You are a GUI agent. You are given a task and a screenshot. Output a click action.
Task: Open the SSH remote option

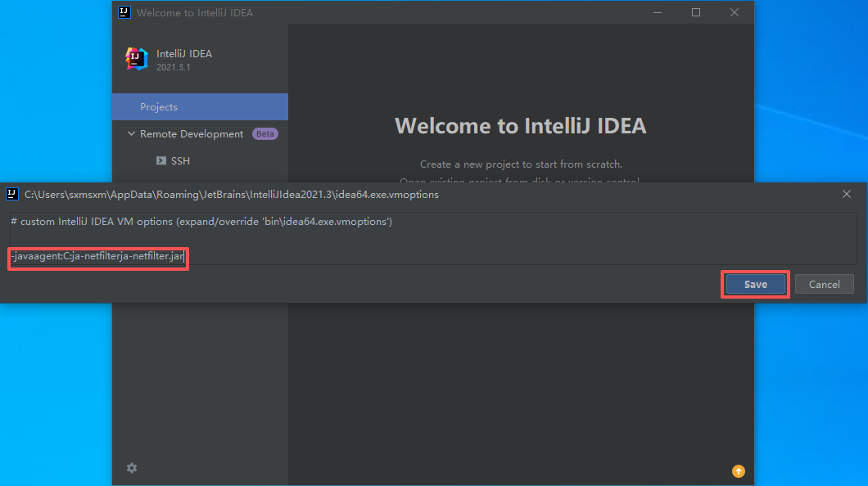click(x=180, y=161)
